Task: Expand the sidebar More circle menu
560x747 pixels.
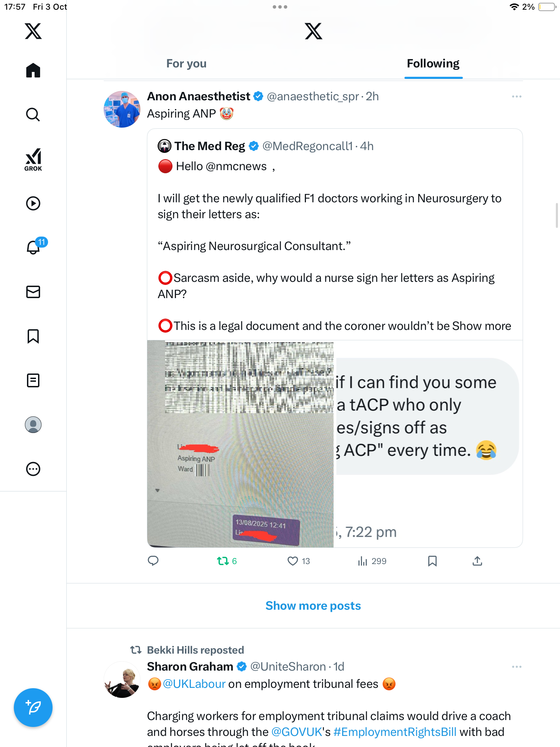Action: click(33, 469)
